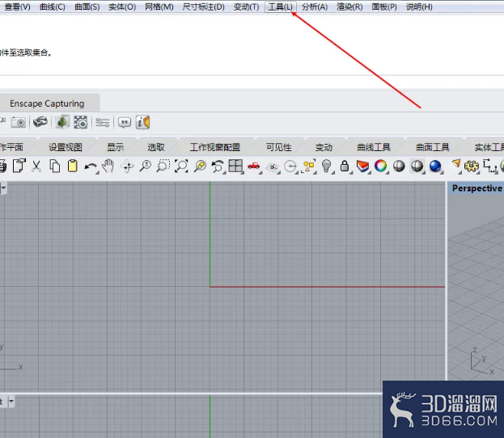Click the Zoom selected icon
Image resolution: width=504 pixels, height=438 pixels.
(200, 166)
